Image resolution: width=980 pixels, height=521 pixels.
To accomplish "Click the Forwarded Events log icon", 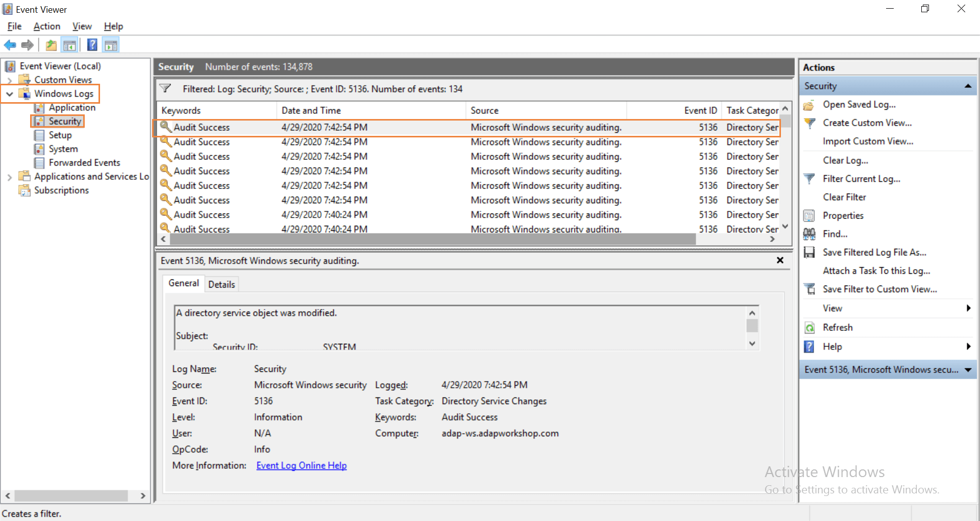I will pyautogui.click(x=39, y=163).
